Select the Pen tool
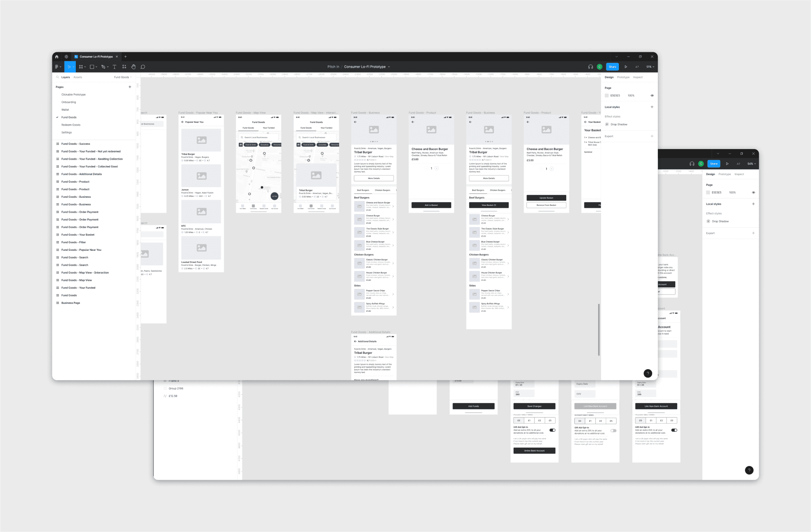Viewport: 811px width, 532px height. click(103, 67)
